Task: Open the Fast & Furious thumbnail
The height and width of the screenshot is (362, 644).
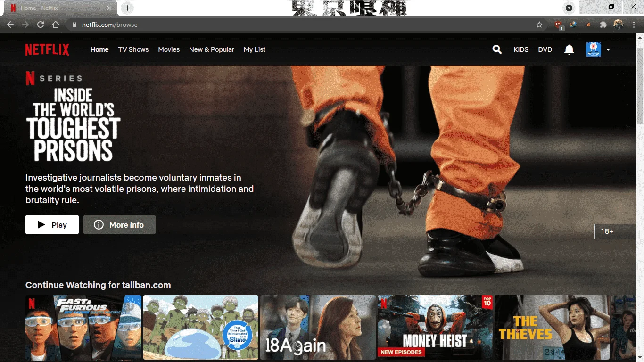Action: 83,328
